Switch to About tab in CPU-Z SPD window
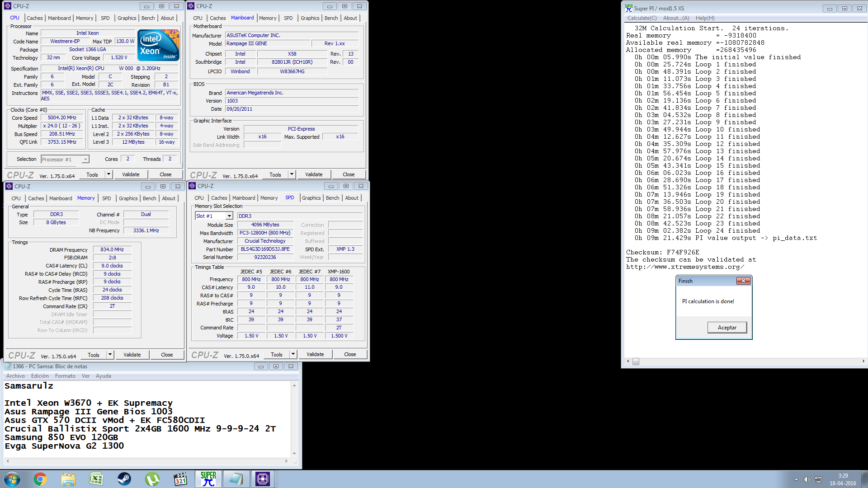Screen dimensions: 868x488 point(352,198)
